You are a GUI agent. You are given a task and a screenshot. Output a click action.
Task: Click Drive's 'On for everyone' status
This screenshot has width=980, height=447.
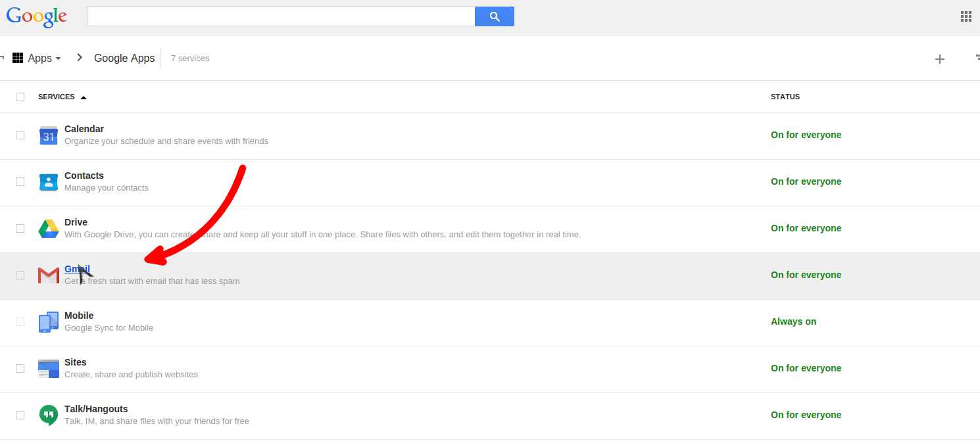point(806,228)
